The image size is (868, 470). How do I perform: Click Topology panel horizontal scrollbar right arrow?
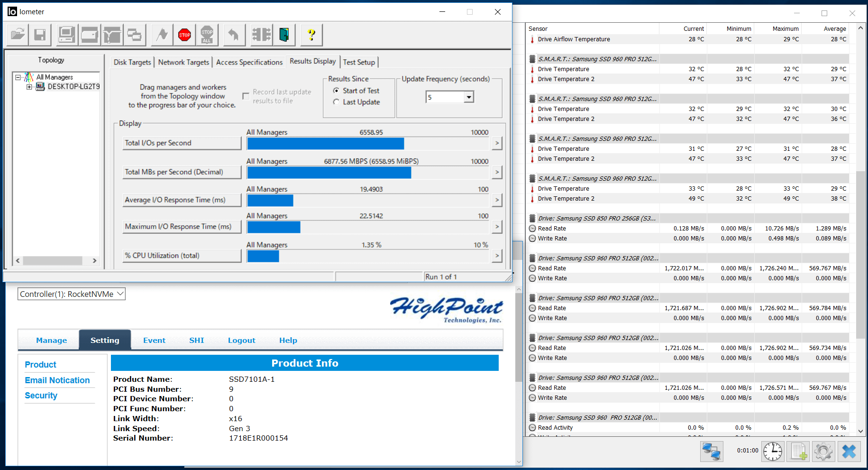pos(94,260)
